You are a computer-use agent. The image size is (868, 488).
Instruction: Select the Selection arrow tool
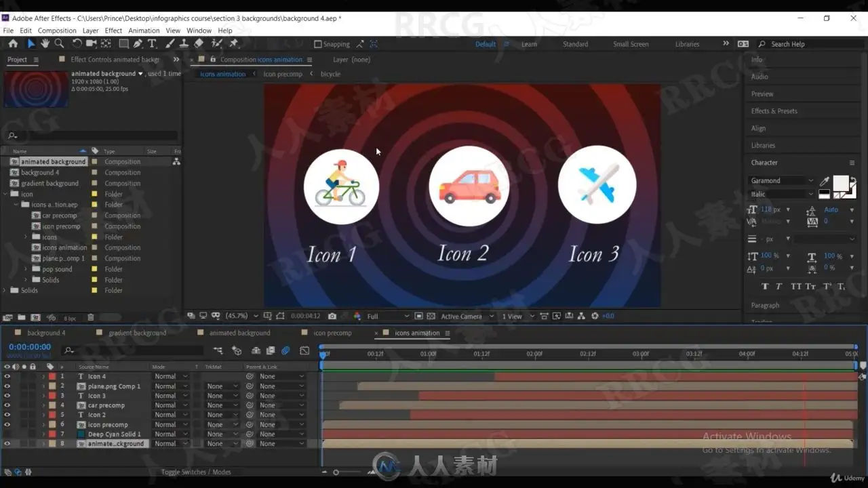tap(31, 43)
